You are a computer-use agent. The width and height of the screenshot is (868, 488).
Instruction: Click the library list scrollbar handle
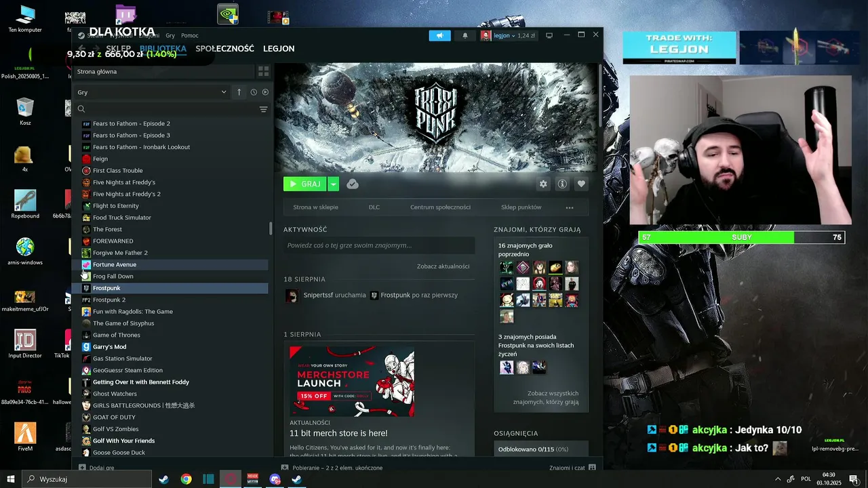click(271, 228)
